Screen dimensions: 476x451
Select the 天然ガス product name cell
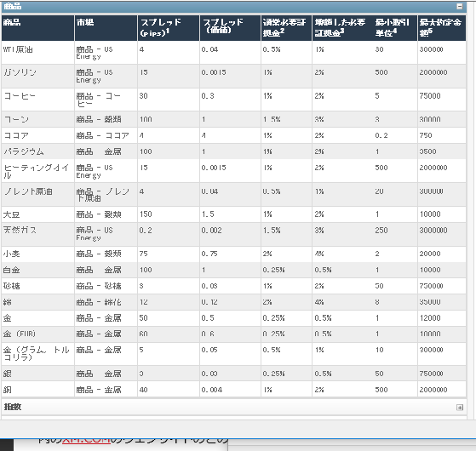pos(37,234)
